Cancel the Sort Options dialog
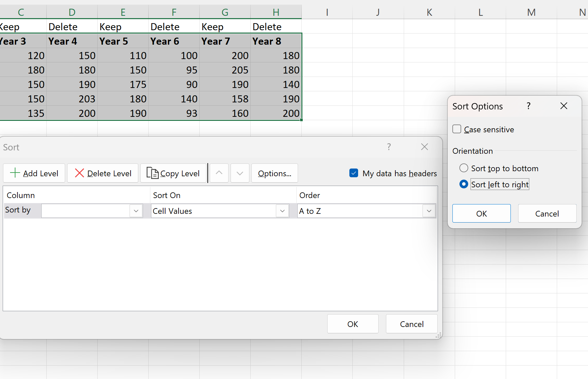The image size is (588, 379). [x=547, y=213]
